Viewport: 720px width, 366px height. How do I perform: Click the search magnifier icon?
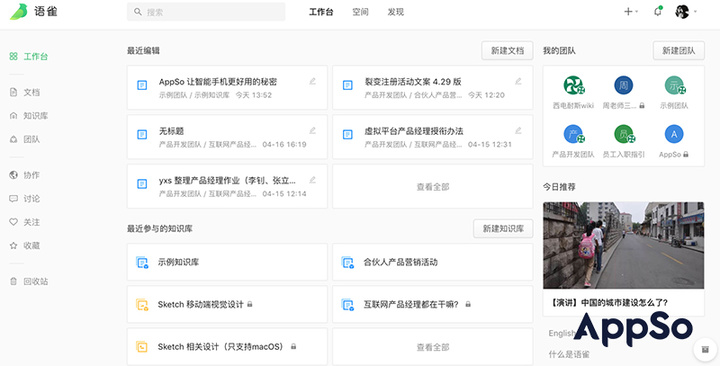[x=138, y=12]
